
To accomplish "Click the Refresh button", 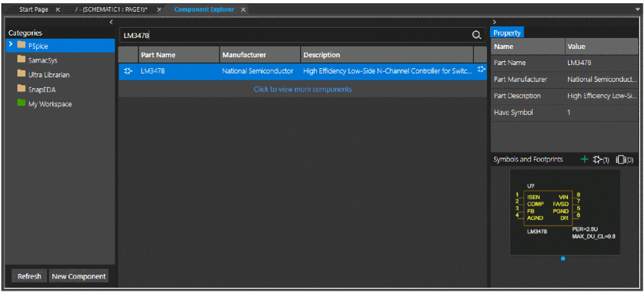I will [x=29, y=277].
